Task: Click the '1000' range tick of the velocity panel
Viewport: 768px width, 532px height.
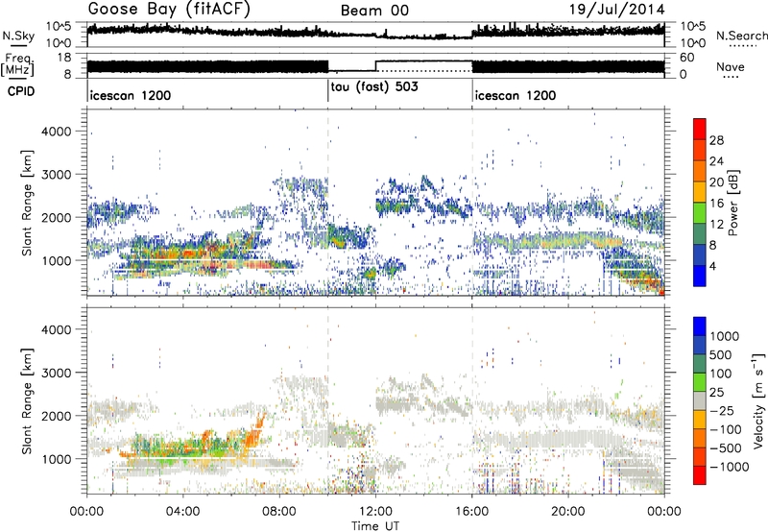Action: point(56,459)
